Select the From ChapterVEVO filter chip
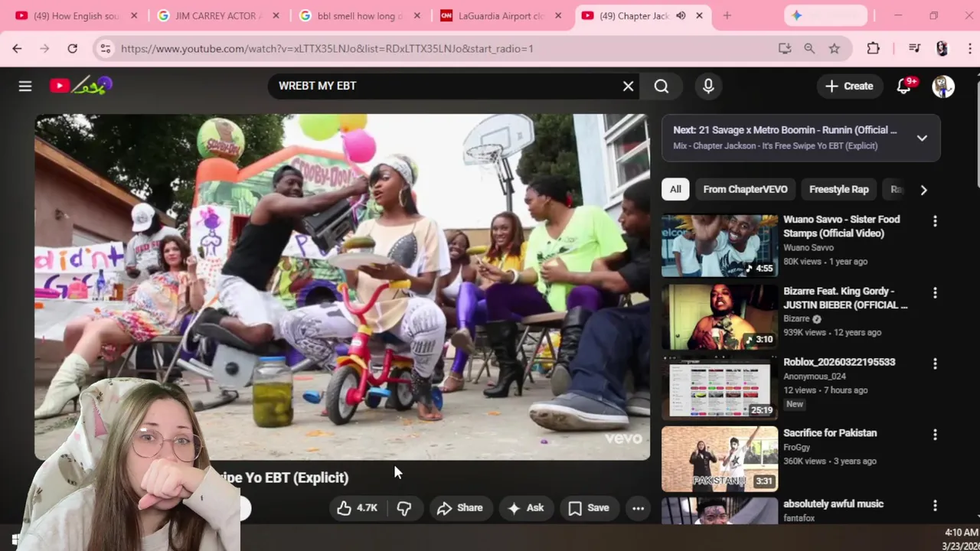The height and width of the screenshot is (551, 980). coord(745,190)
